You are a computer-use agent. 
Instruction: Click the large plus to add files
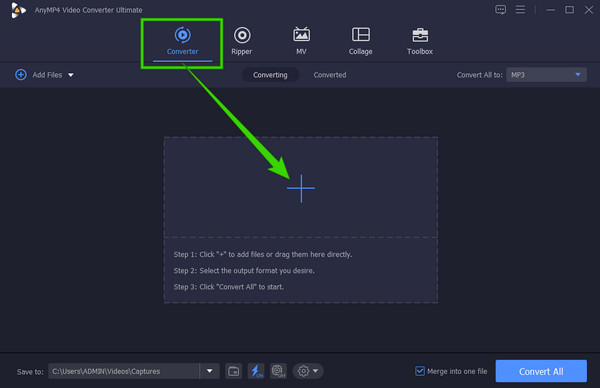coord(301,188)
